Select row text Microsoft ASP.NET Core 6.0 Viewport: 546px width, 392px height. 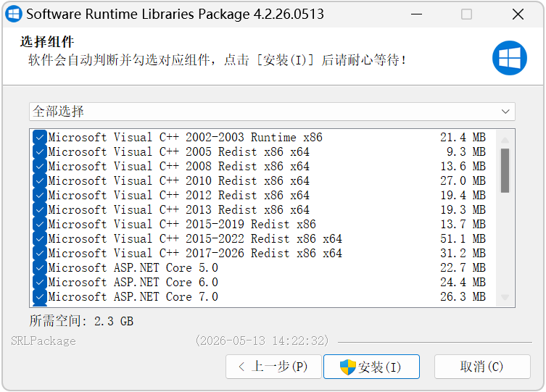(133, 283)
